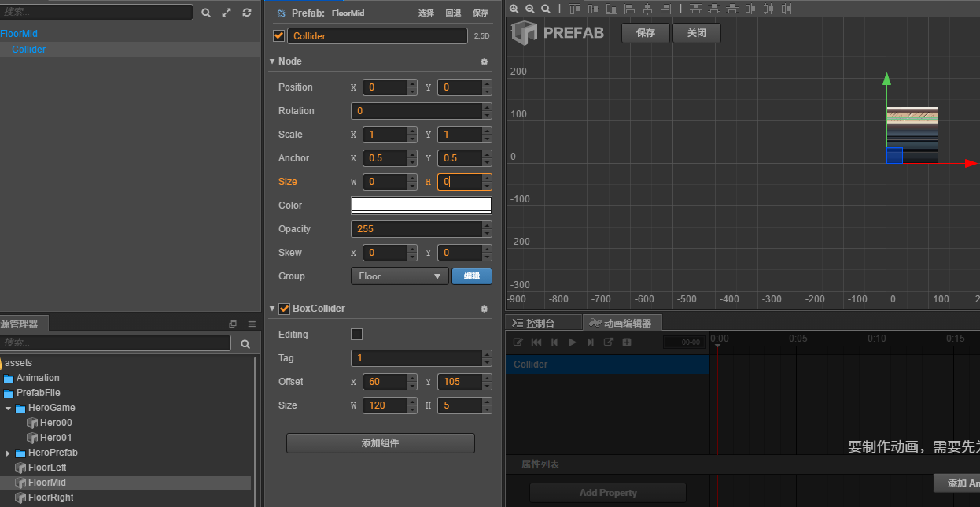Increment Opacity value stepper
The image size is (980, 507).
[487, 225]
